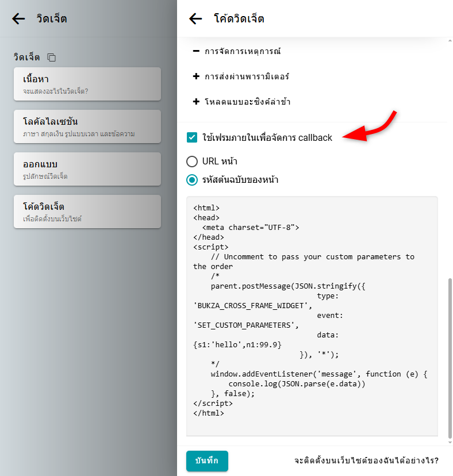453x476 pixels.
Task: Uncheck ใช้เฟรมภายในเพื่อจัดการ callback checkbox
Action: click(192, 137)
